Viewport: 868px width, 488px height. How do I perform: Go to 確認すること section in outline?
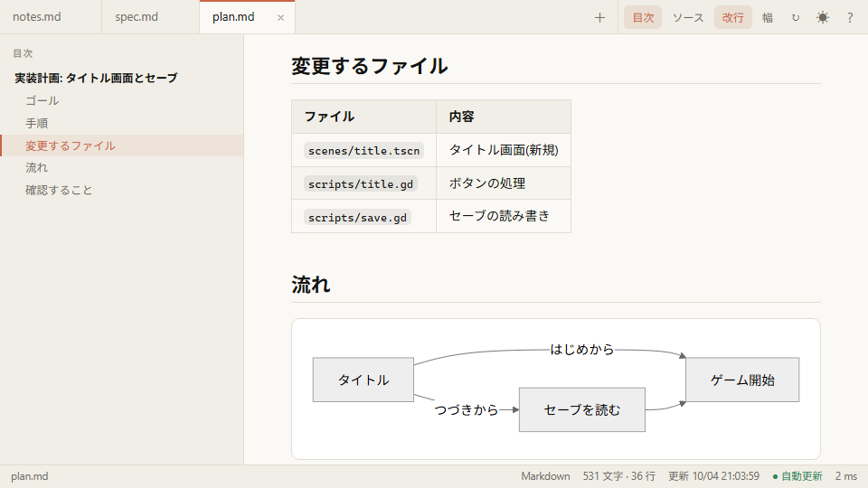point(122,191)
